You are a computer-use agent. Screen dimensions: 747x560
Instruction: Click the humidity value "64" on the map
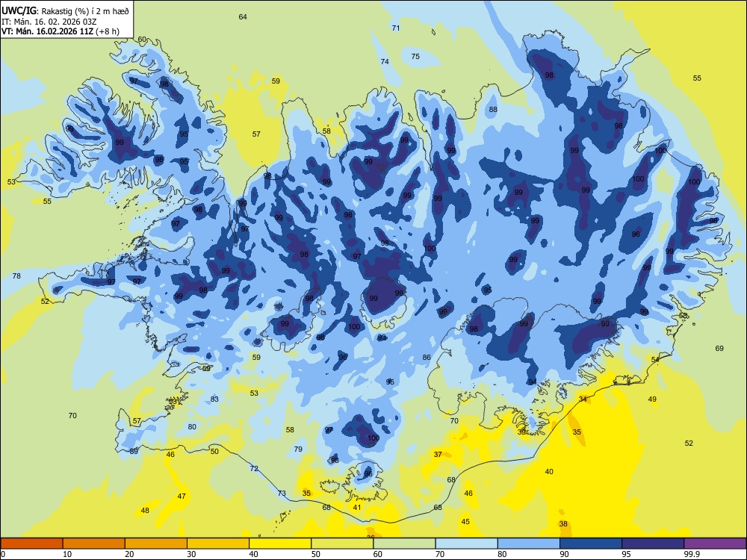click(243, 17)
